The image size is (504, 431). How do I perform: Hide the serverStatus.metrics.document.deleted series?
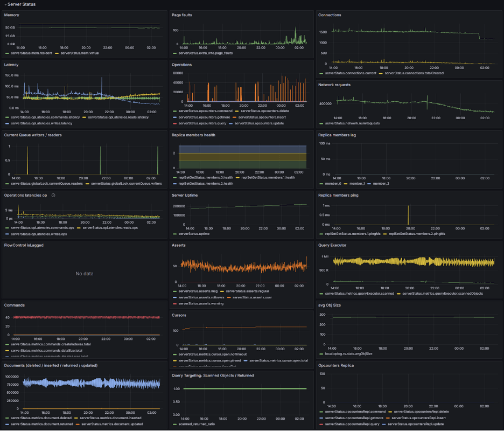(x=39, y=418)
